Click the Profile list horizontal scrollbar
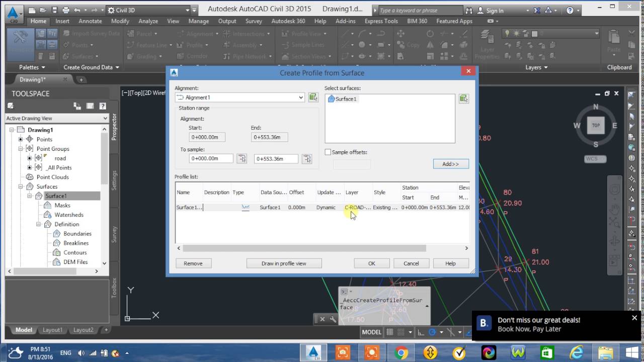This screenshot has width=644, height=362. tap(304, 248)
